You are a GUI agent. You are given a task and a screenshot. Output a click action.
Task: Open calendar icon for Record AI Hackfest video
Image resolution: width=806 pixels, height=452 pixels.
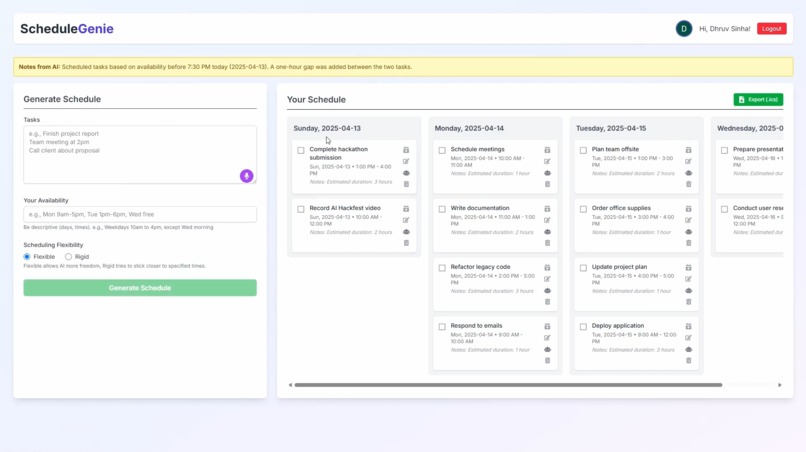pos(406,209)
